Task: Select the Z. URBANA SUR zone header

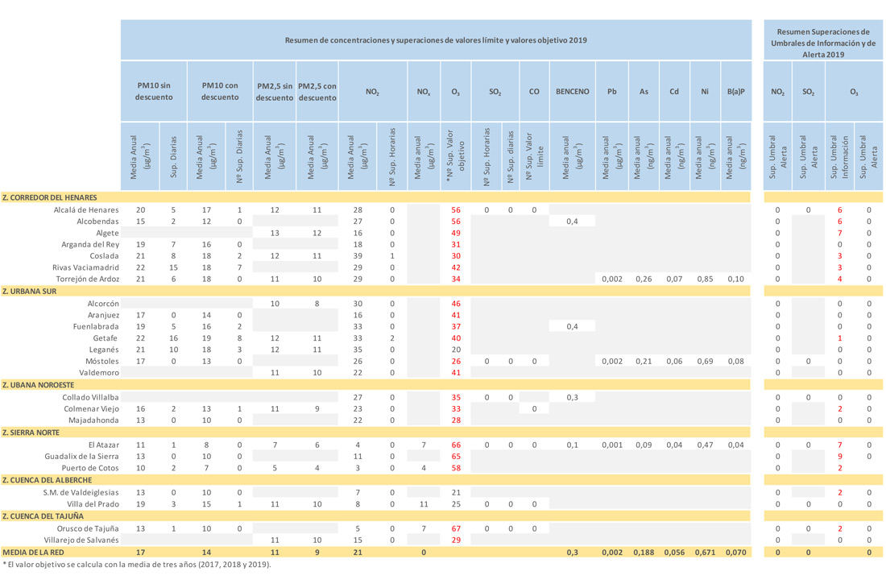Action: 29,292
